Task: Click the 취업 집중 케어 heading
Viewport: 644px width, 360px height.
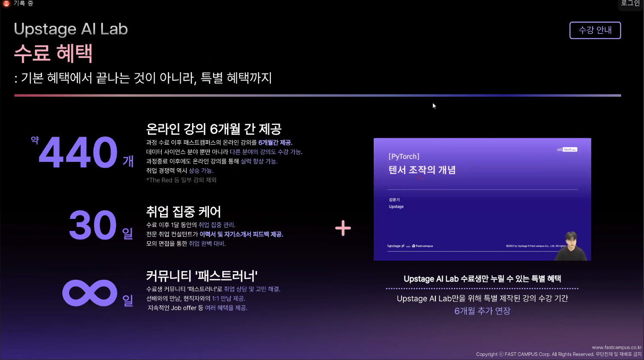Action: click(183, 212)
